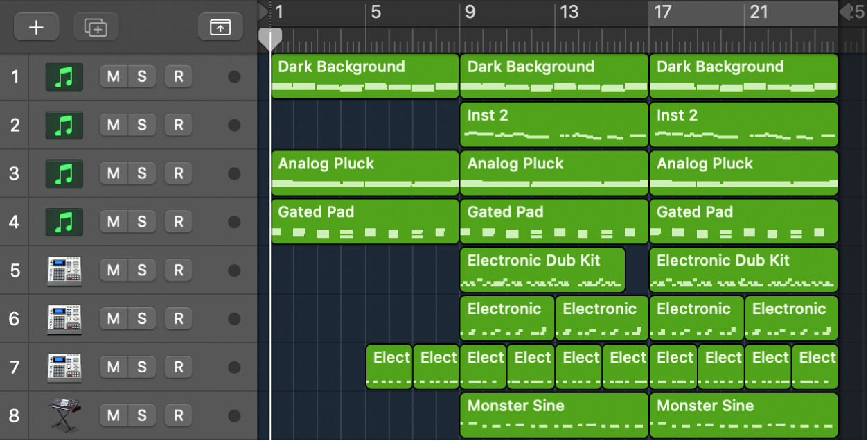The width and height of the screenshot is (868, 441).
Task: Select the drum machine icon on track 5
Action: pos(63,270)
